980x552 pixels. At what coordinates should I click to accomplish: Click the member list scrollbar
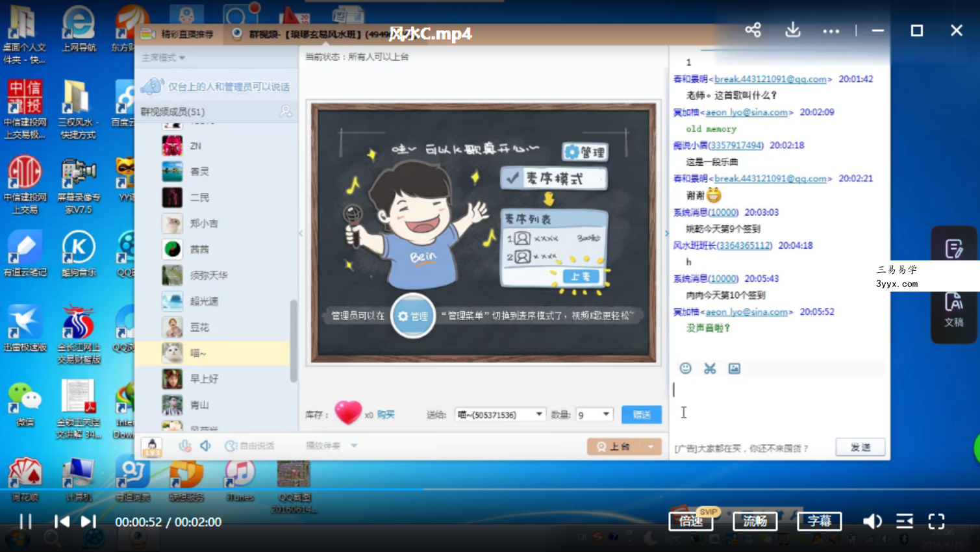294,341
